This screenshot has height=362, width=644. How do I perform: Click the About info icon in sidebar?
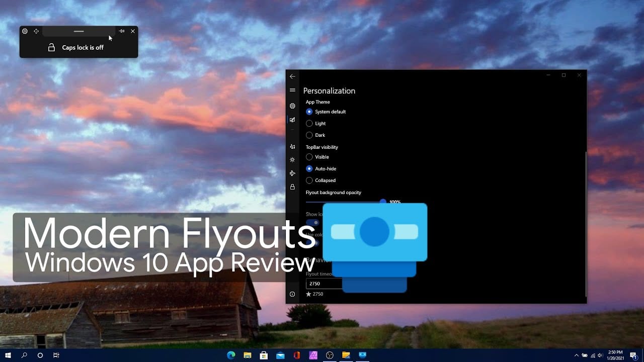[x=292, y=294]
